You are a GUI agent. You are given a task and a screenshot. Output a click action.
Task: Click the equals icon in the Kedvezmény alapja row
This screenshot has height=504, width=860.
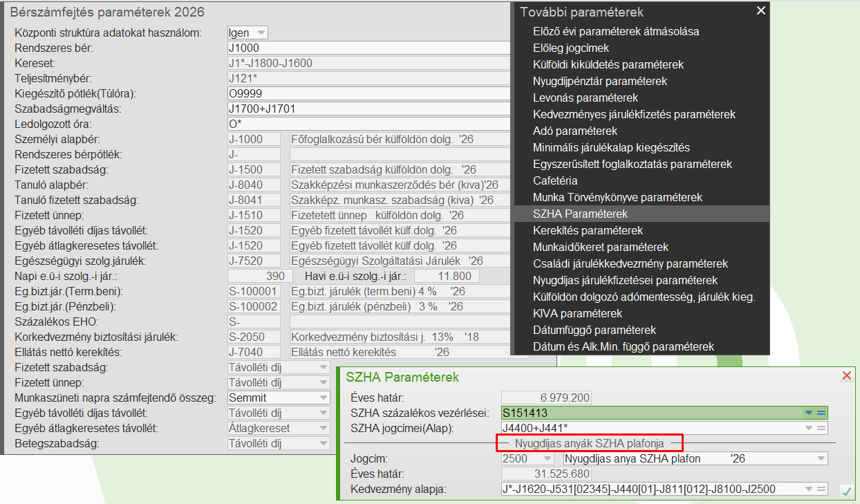click(x=822, y=489)
